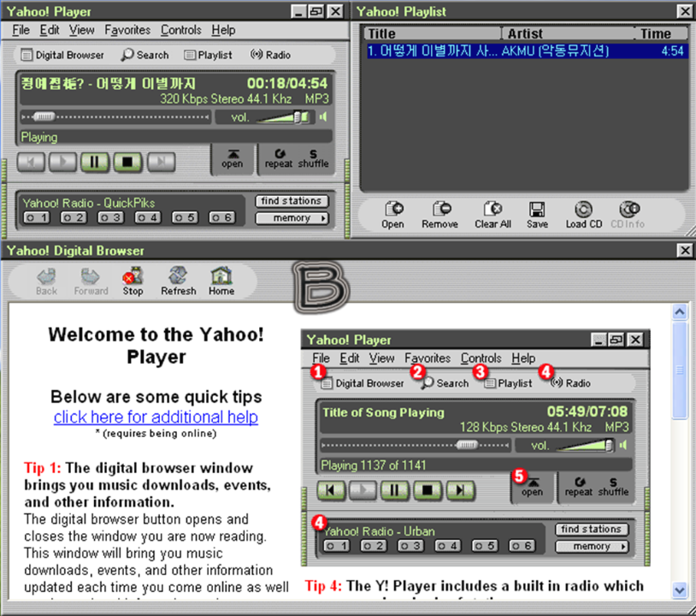Viewport: 696px width, 616px height.
Task: Toggle repeat mode in the player
Action: [x=279, y=158]
